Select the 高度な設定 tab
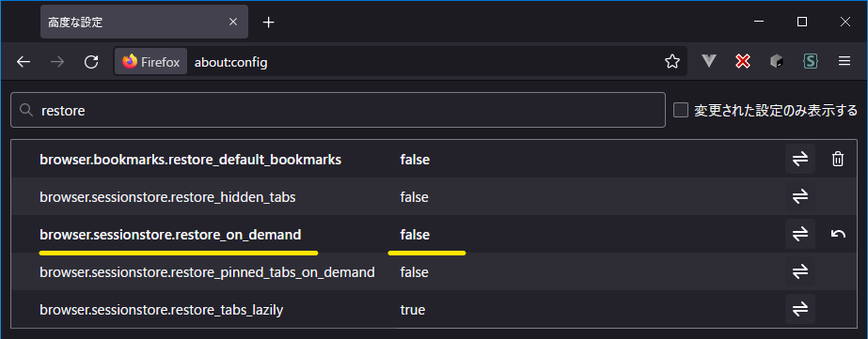Viewport: 868px width, 339px height. 144,23
